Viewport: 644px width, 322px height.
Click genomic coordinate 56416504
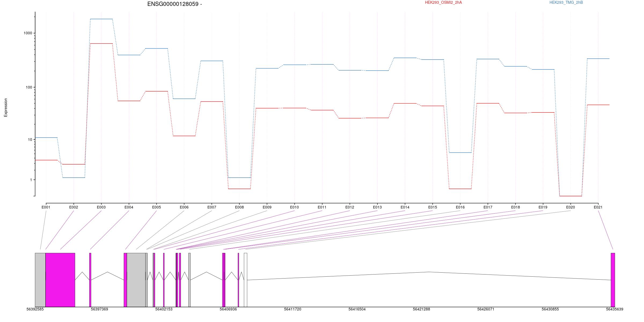pos(357,309)
